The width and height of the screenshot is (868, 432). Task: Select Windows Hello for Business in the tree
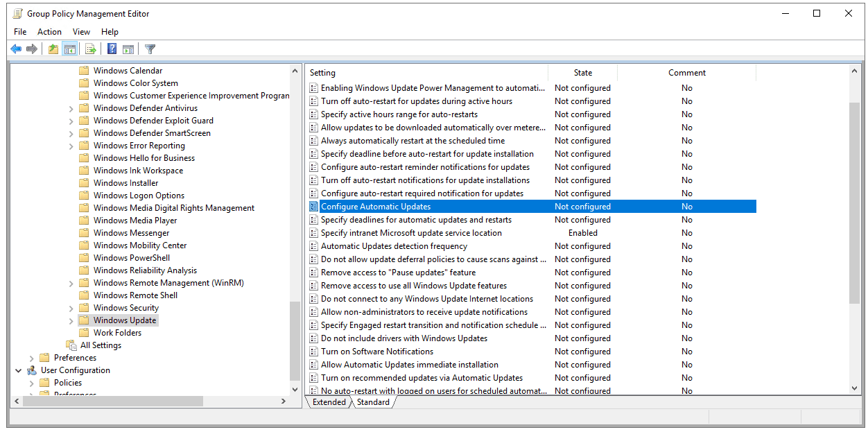(x=144, y=158)
